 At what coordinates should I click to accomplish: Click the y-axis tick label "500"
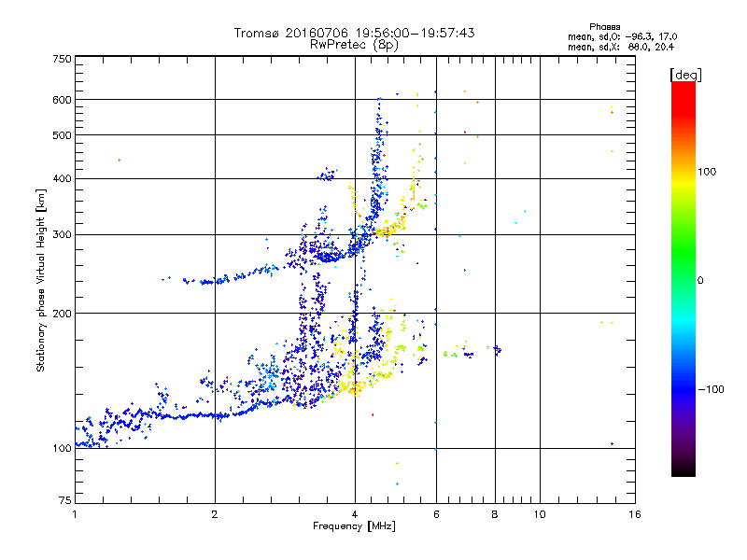62,135
